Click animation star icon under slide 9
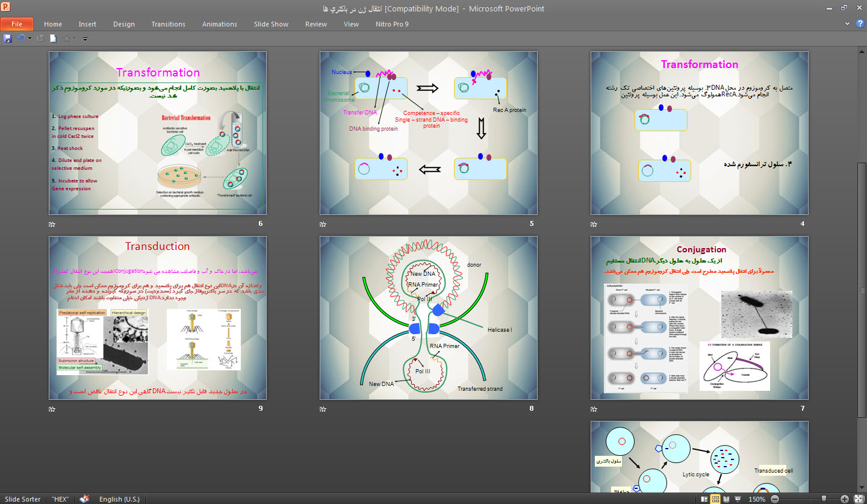Viewport: 867px width, 504px height. click(x=52, y=409)
